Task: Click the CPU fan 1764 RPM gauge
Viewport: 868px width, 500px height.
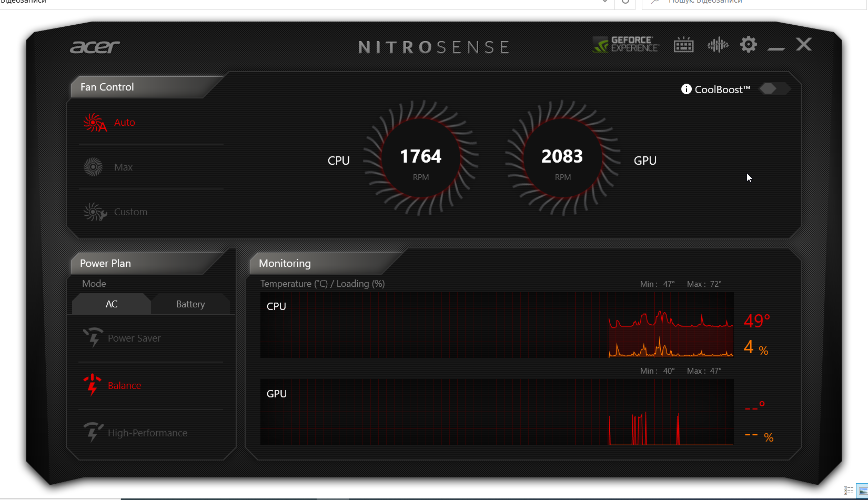Action: tap(421, 158)
